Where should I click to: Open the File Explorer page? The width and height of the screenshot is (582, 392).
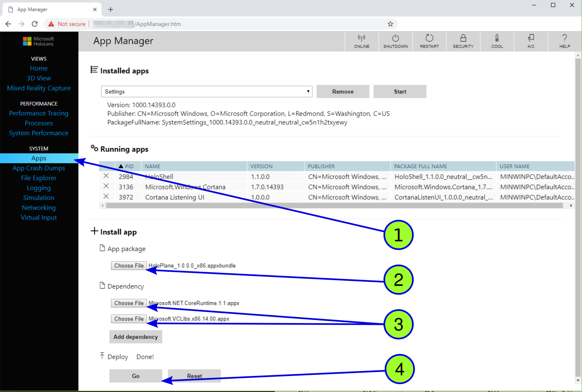(x=39, y=178)
